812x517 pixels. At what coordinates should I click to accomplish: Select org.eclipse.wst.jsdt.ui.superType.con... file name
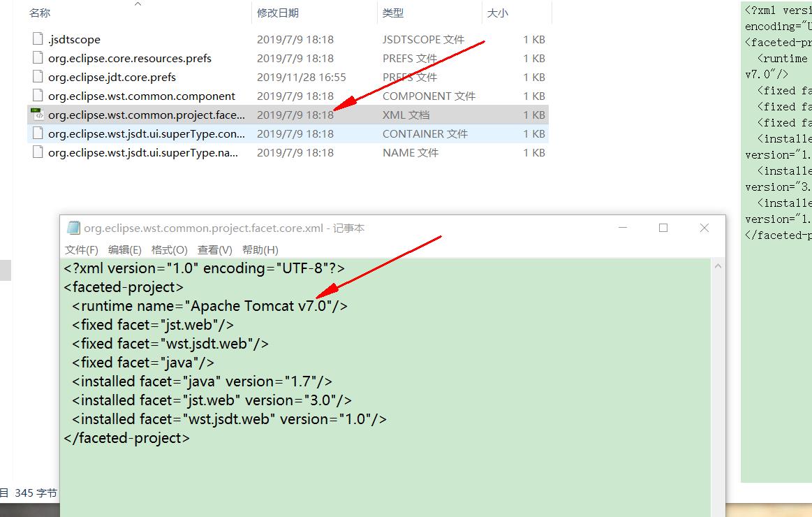click(147, 133)
